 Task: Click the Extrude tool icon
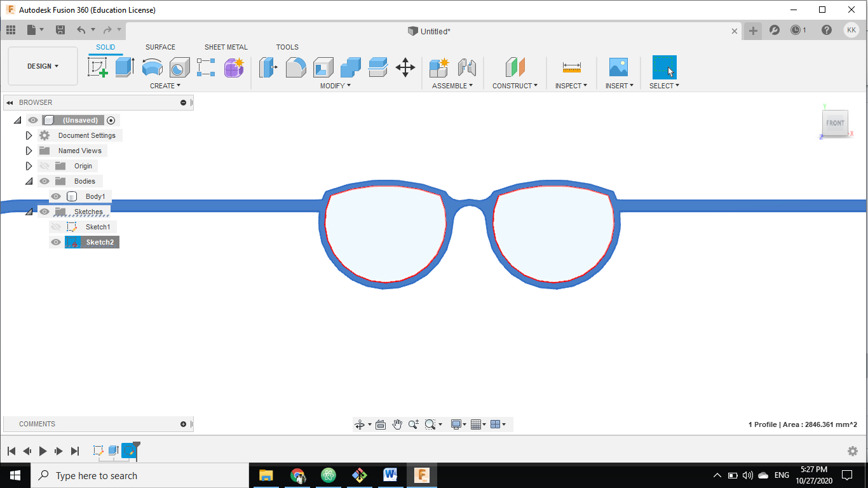pos(125,67)
